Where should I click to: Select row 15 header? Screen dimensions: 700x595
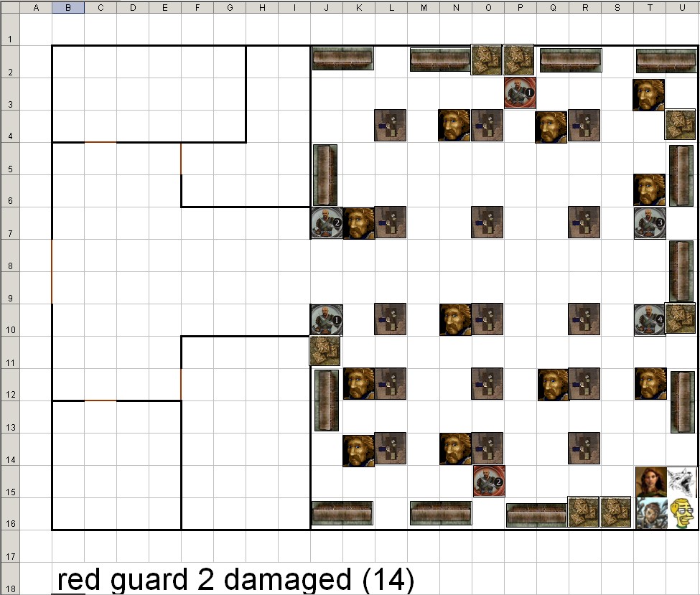pos(10,482)
